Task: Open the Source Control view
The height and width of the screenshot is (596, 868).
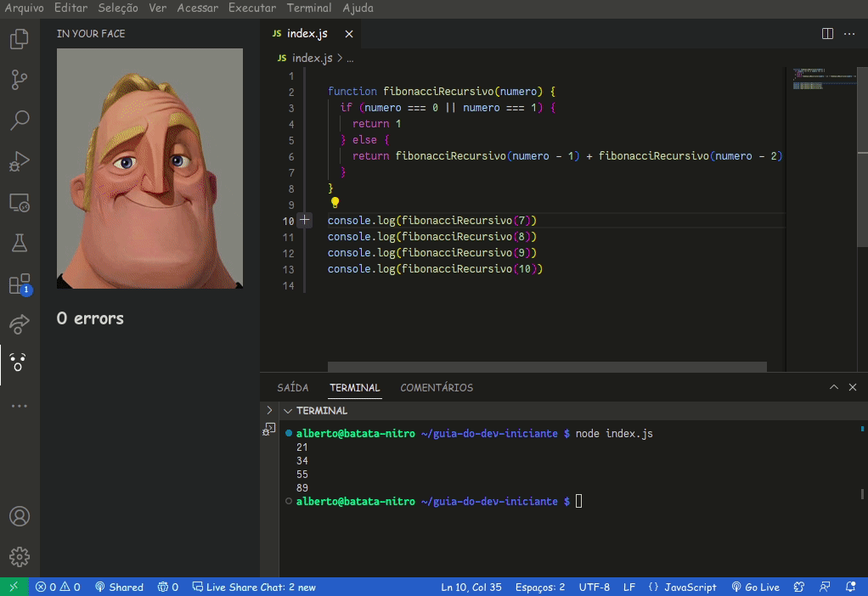Action: 19,80
